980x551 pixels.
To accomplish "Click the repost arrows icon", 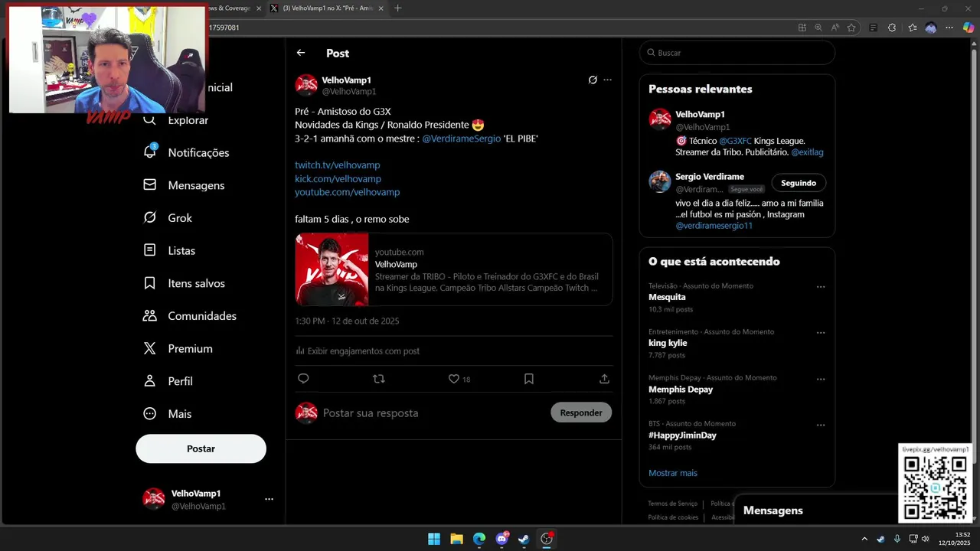I will click(378, 379).
